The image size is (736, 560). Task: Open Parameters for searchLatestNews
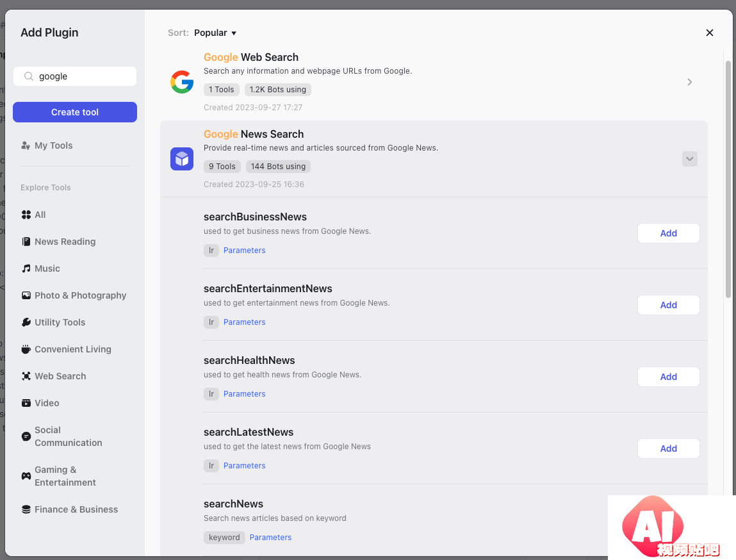[244, 466]
